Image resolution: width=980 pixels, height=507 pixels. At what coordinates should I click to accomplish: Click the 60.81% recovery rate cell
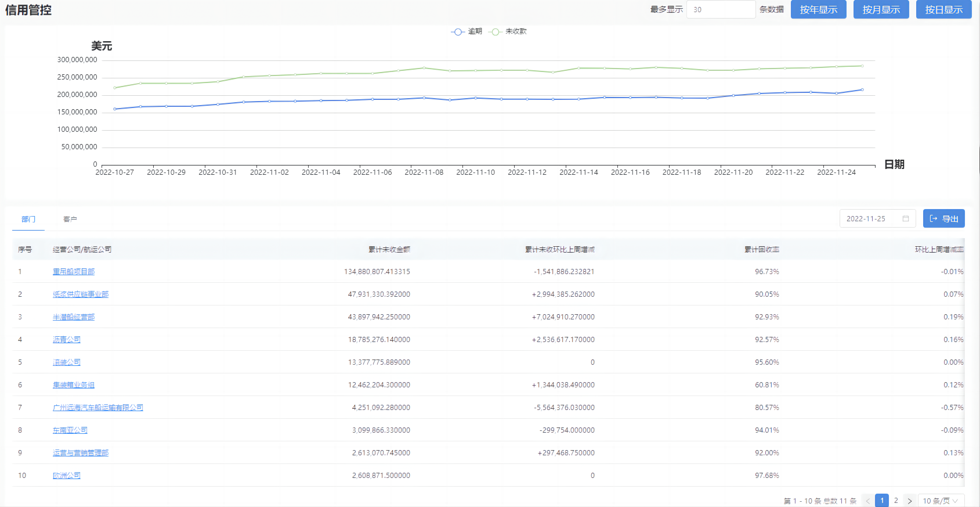(767, 384)
